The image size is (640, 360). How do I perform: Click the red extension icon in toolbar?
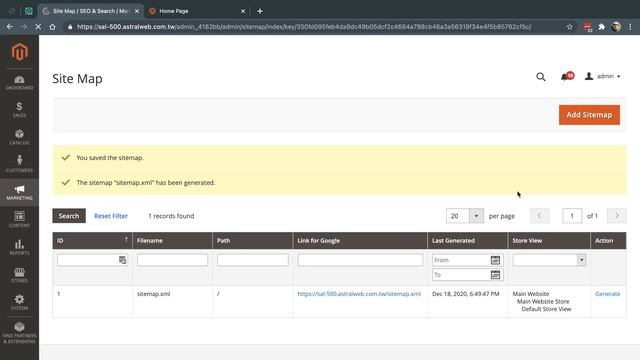[588, 27]
